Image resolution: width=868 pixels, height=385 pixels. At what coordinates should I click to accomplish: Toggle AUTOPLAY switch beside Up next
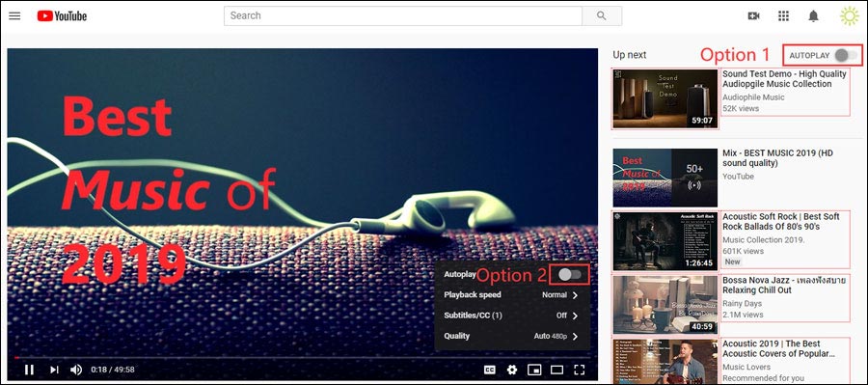[x=847, y=55]
